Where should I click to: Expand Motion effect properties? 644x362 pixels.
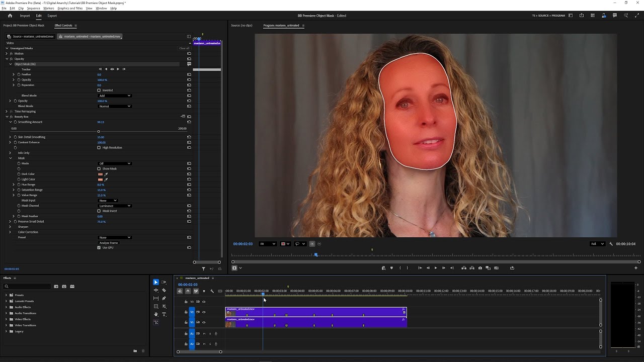(7, 53)
